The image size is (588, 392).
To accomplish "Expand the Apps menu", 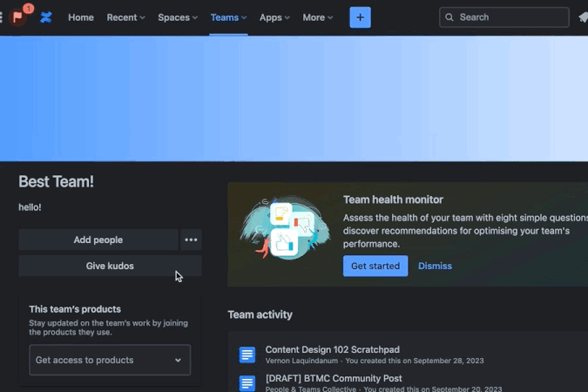I will 274,17.
